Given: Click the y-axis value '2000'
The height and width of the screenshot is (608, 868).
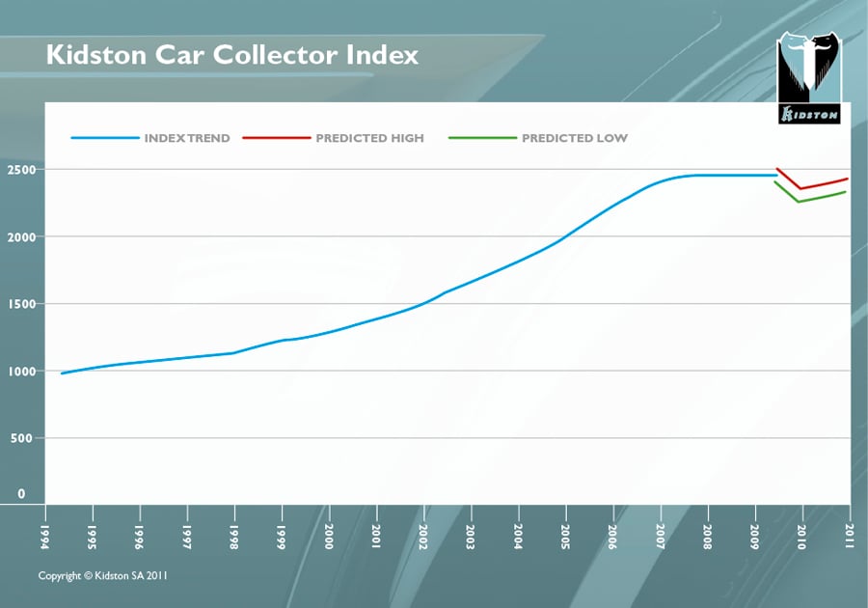Looking at the screenshot, I should pos(21,237).
